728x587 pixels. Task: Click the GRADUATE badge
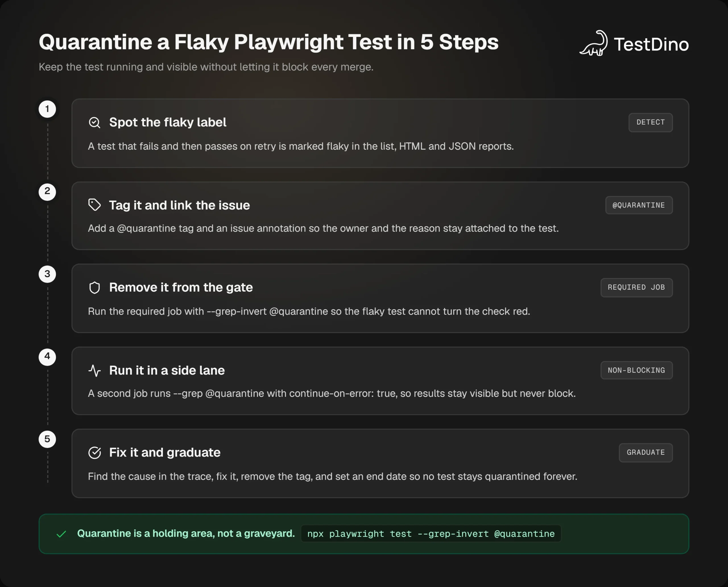646,452
